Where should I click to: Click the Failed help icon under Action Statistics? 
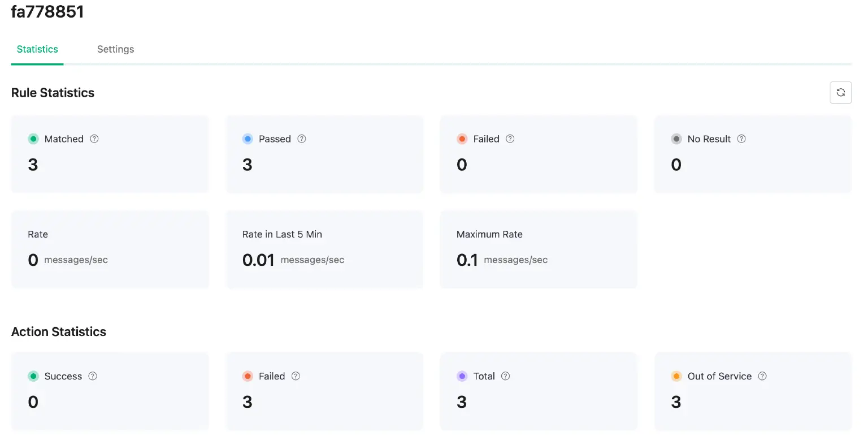click(295, 376)
